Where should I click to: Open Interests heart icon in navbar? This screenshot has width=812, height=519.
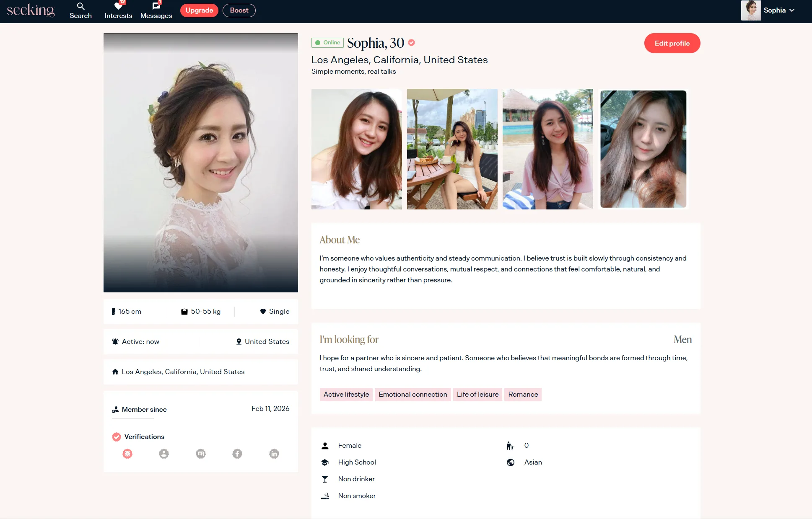tap(118, 6)
